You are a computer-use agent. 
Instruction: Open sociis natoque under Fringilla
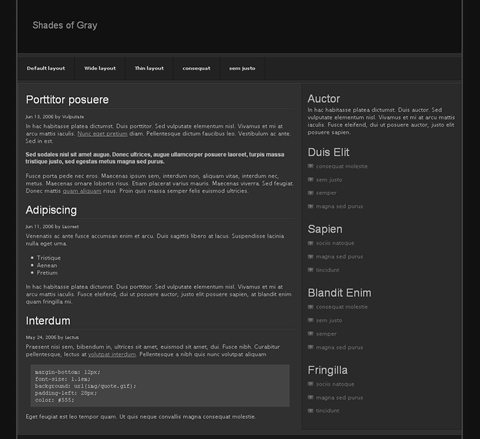(335, 384)
